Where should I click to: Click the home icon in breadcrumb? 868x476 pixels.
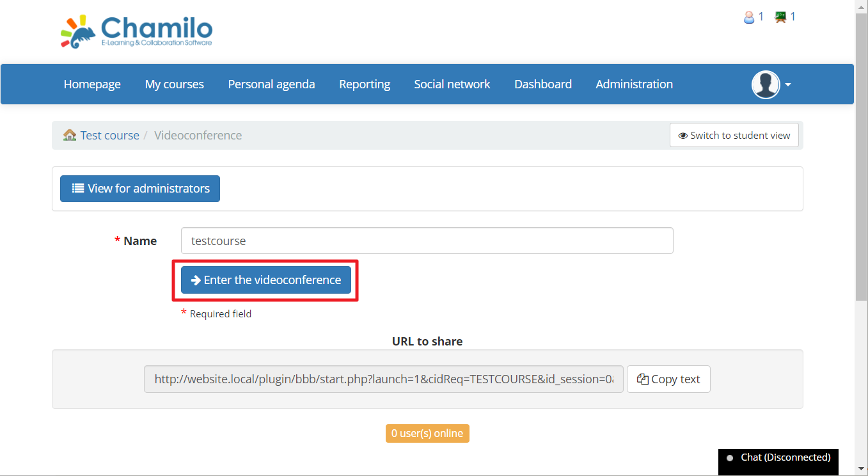[x=70, y=135]
